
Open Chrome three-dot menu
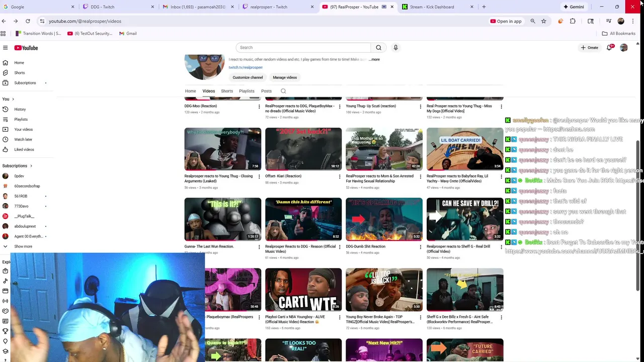[633, 21]
